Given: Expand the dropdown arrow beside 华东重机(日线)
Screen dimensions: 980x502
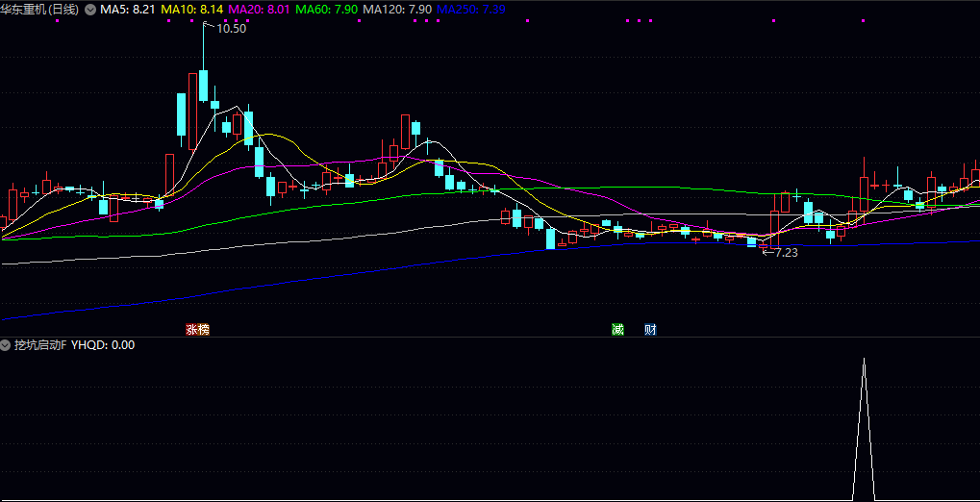Looking at the screenshot, I should click(90, 9).
